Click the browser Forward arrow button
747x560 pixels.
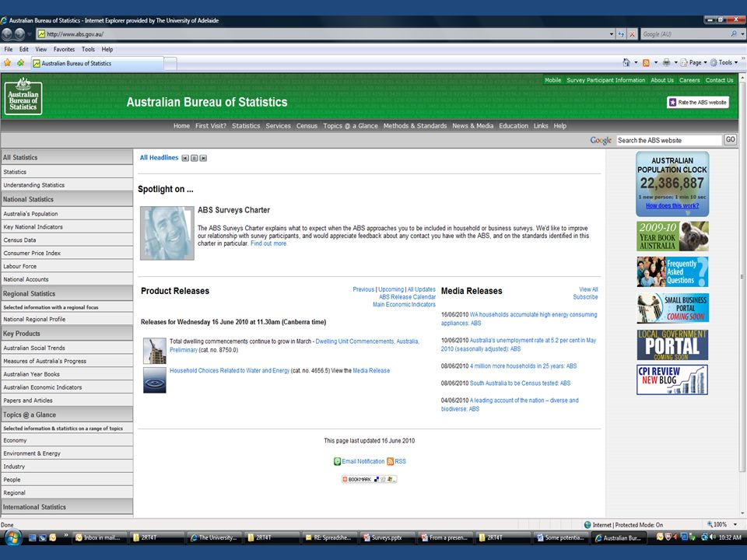[x=19, y=34]
